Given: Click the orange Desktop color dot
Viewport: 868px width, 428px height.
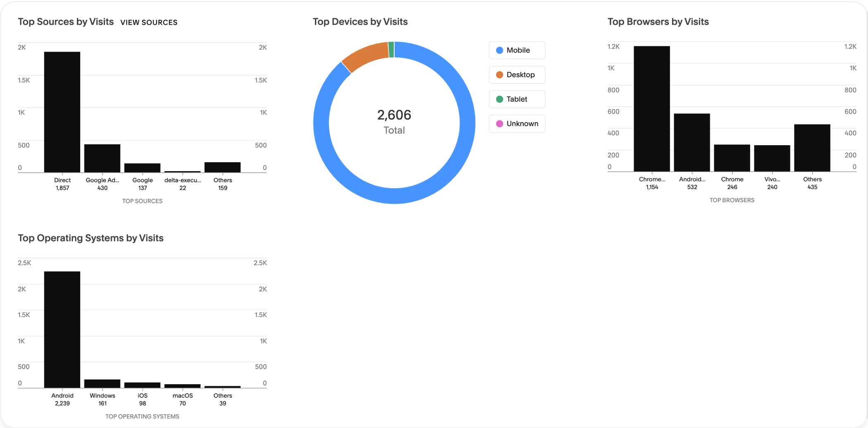Looking at the screenshot, I should click(x=499, y=74).
